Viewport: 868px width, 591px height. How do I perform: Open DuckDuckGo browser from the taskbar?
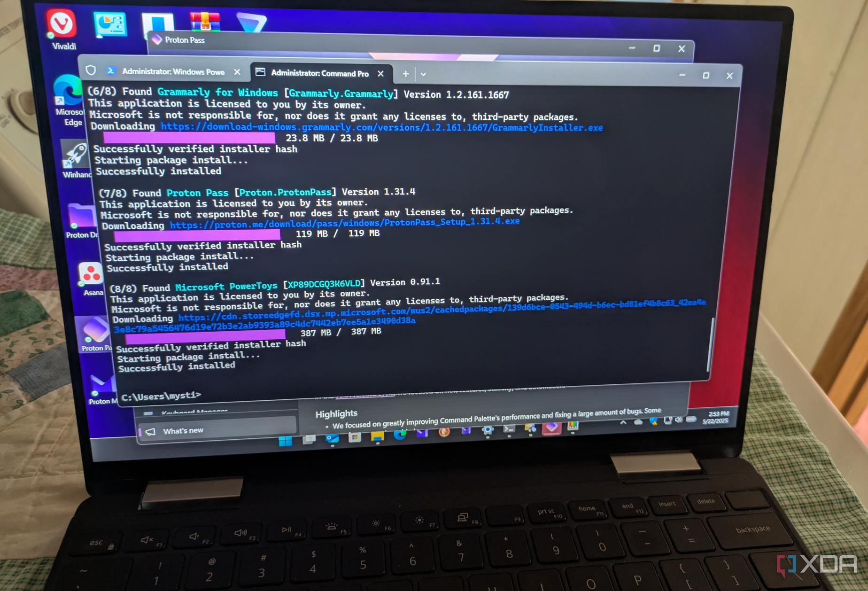pyautogui.click(x=444, y=432)
